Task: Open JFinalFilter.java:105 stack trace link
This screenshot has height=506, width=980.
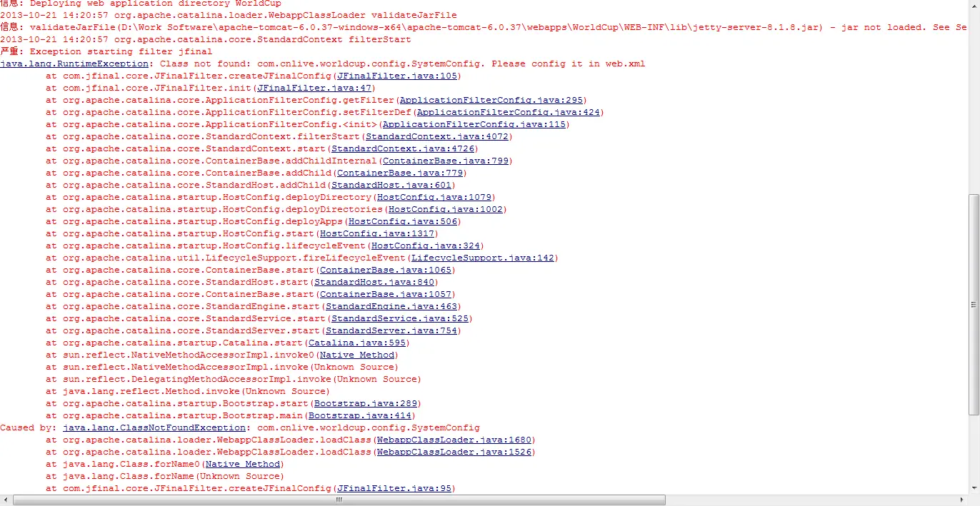Action: [397, 76]
